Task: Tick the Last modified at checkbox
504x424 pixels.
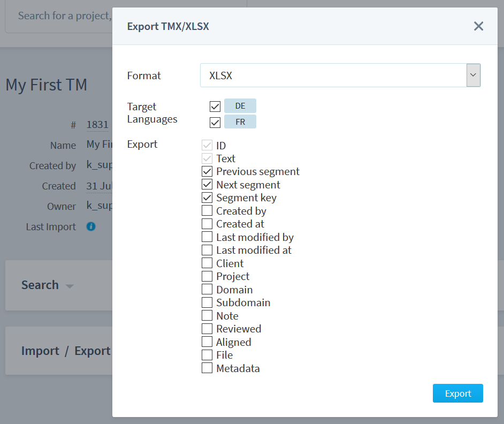Action: click(207, 250)
